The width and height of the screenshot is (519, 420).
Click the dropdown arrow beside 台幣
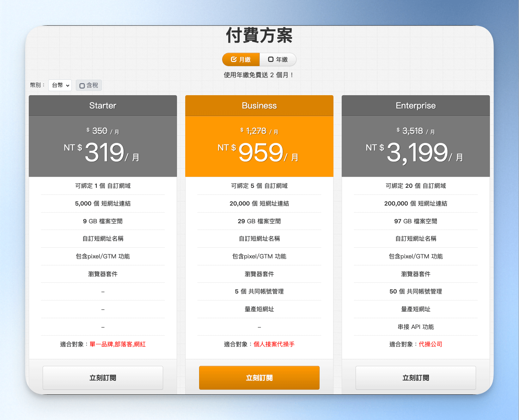coord(68,86)
